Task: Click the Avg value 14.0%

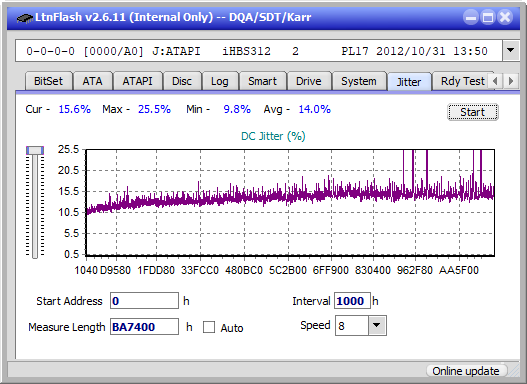Action: (315, 109)
